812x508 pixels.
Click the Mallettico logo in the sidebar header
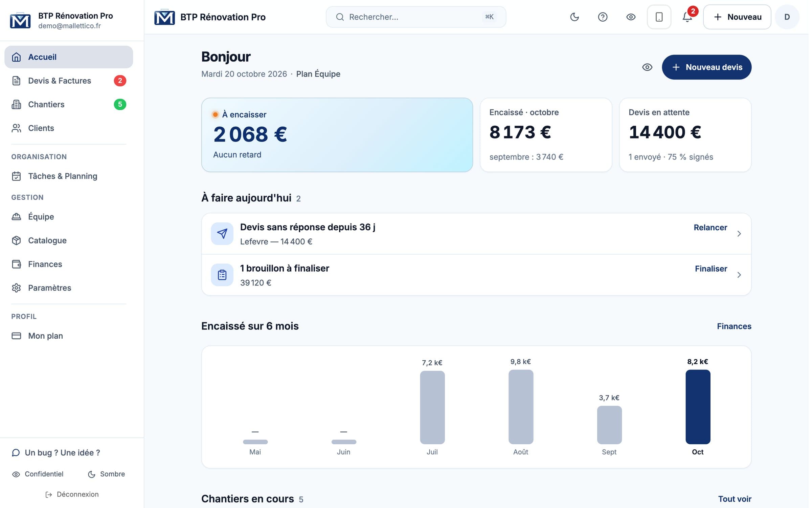[20, 20]
